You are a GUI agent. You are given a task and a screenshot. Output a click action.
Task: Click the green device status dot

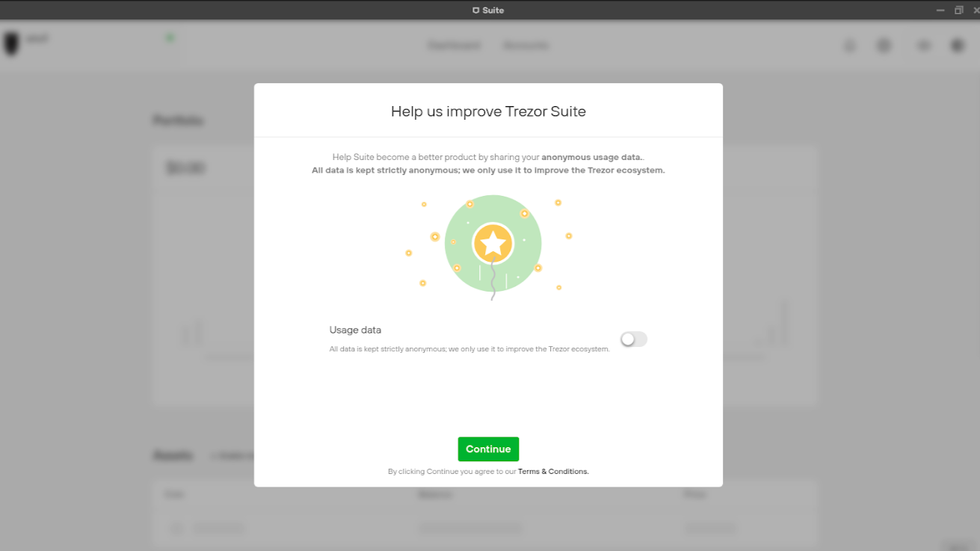pos(170,39)
